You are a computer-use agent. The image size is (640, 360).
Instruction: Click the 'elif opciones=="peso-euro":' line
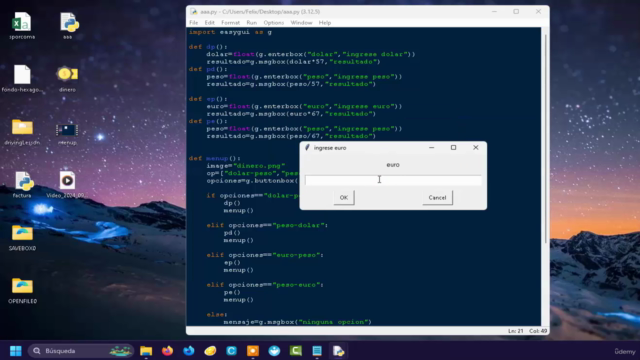265,285
